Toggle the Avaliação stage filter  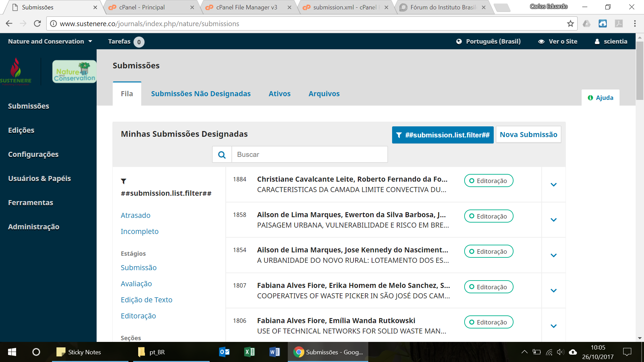[136, 283]
